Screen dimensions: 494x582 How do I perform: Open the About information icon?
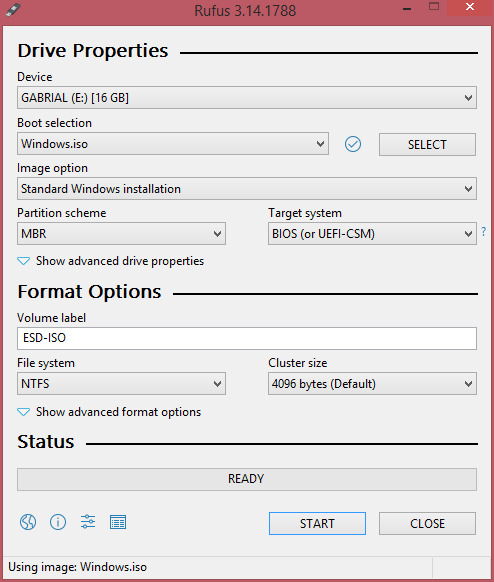[58, 522]
